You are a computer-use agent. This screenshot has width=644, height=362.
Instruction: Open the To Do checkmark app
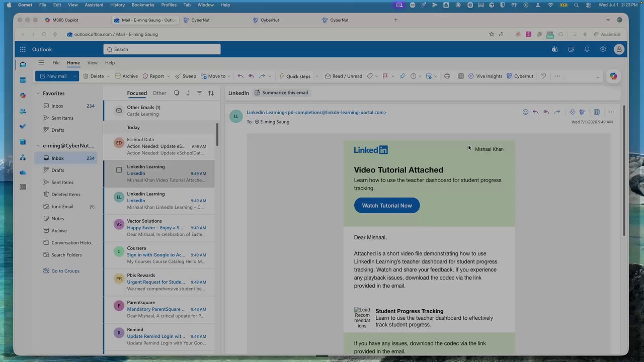(x=23, y=126)
